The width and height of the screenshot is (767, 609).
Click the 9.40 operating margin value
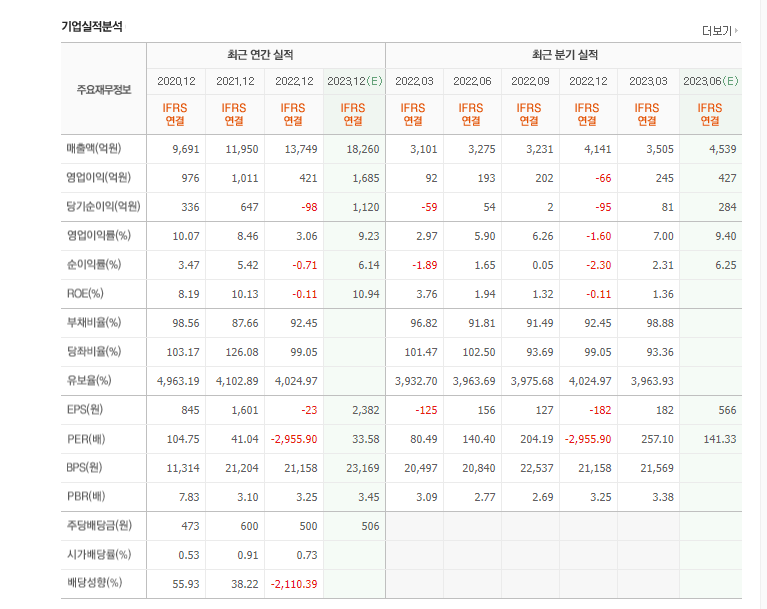[726, 236]
